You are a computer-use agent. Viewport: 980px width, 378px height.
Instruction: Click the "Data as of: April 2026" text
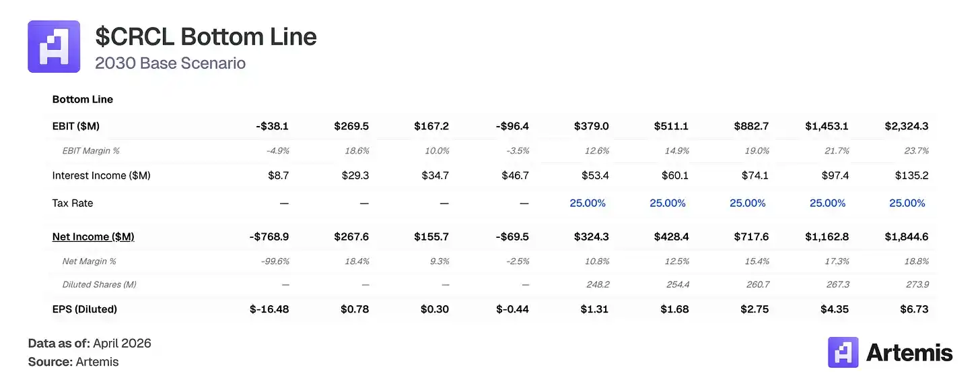pyautogui.click(x=90, y=344)
